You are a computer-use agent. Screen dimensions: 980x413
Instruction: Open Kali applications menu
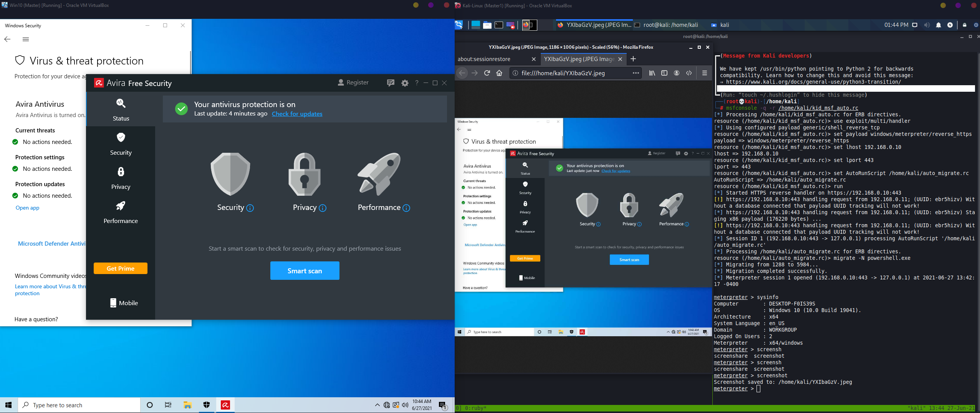tap(459, 25)
